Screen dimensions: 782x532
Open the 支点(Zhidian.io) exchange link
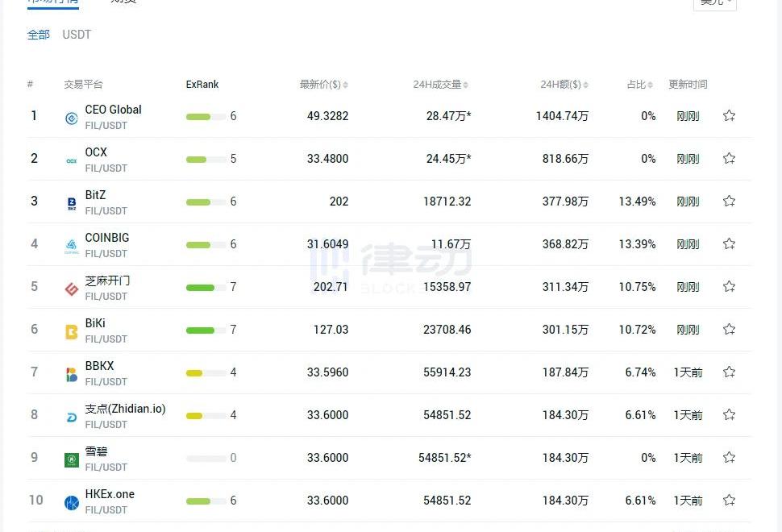tap(125, 409)
